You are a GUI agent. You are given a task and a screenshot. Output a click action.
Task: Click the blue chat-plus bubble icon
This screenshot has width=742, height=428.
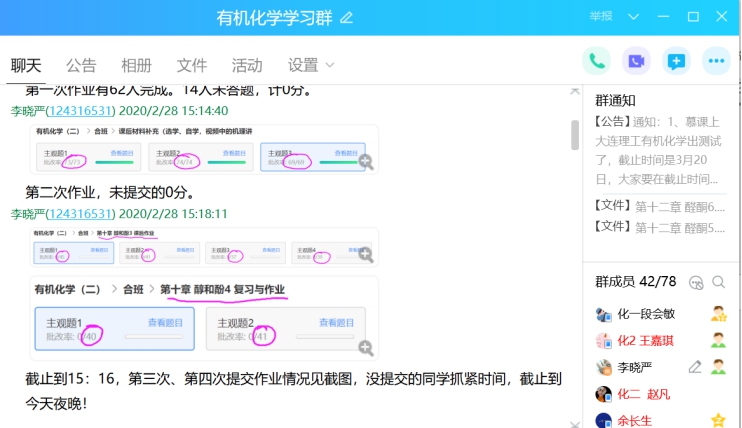(x=676, y=61)
